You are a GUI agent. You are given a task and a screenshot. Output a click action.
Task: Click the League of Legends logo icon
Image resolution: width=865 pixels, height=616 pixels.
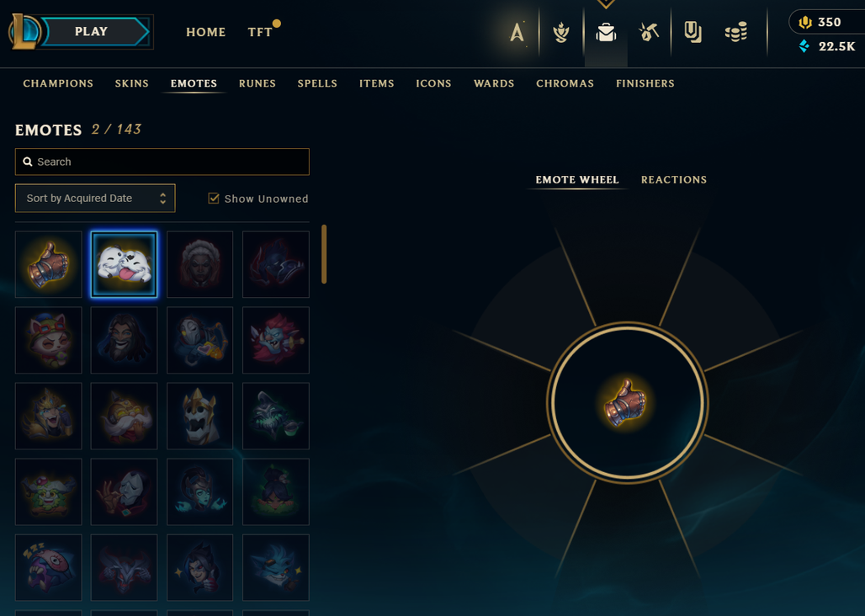[x=24, y=31]
